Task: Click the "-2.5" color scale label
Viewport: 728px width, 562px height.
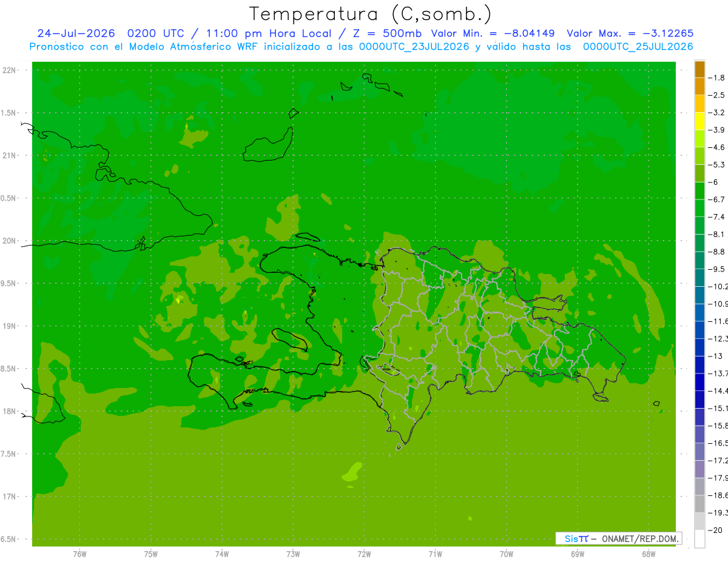Action: (716, 95)
